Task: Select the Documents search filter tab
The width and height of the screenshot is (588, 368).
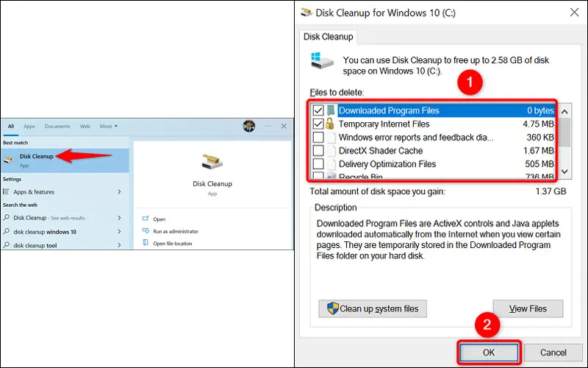Action: click(57, 126)
